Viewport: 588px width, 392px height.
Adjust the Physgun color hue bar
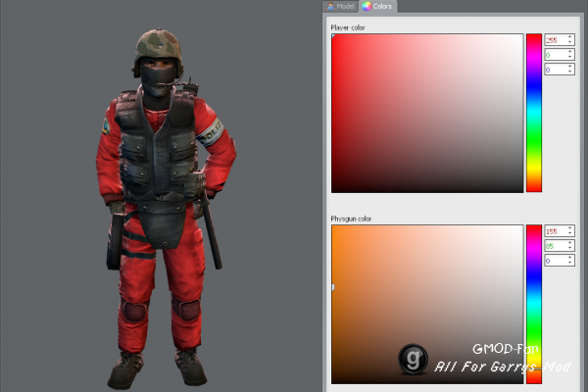pyautogui.click(x=534, y=304)
